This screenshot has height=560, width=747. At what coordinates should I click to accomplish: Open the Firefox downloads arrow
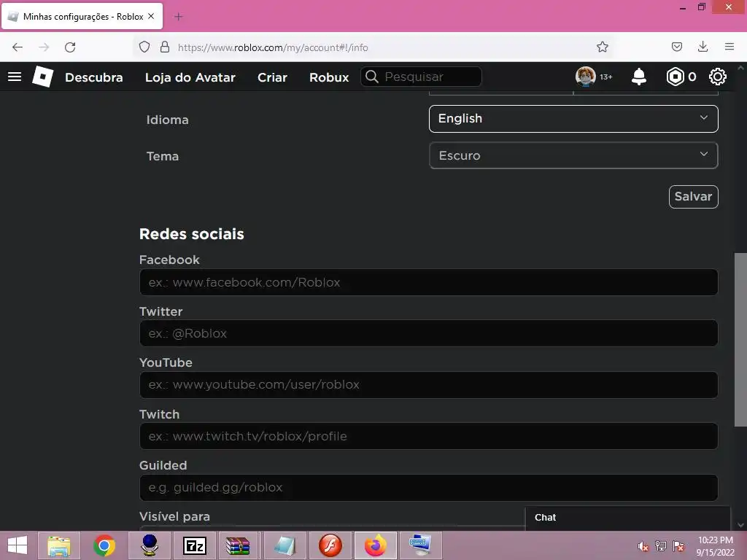point(703,47)
